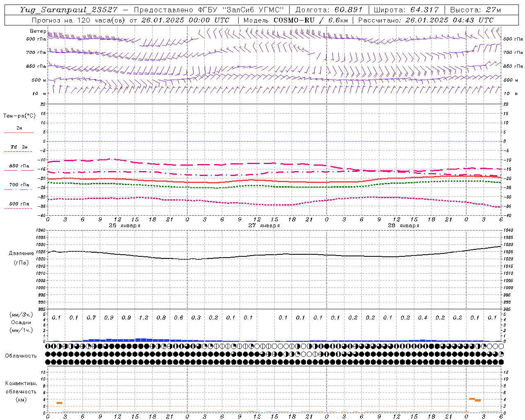The height and width of the screenshot is (420, 525).
Task: Click the Давление pressure panel label
Action: (x=21, y=253)
